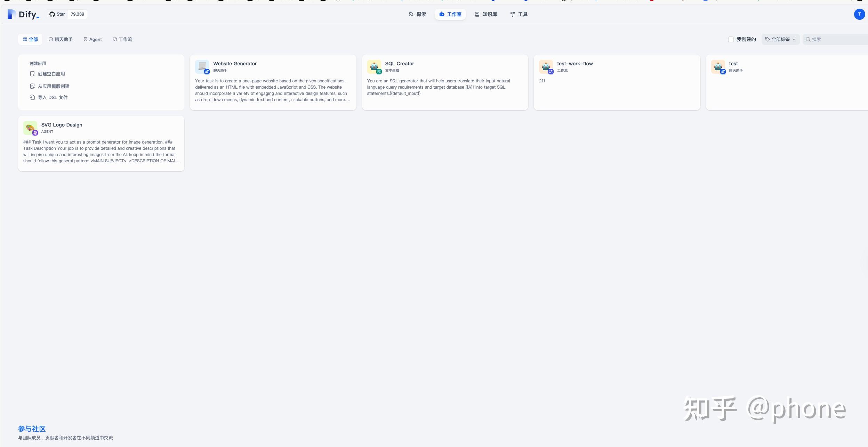Viewport: 868px width, 447px height.
Task: Show only 工作流 apps
Action: [x=122, y=39]
